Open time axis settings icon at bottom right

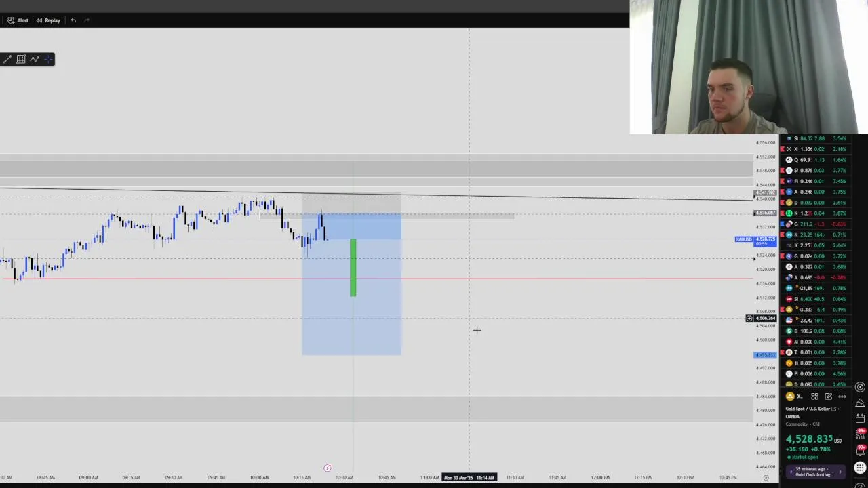click(x=766, y=478)
